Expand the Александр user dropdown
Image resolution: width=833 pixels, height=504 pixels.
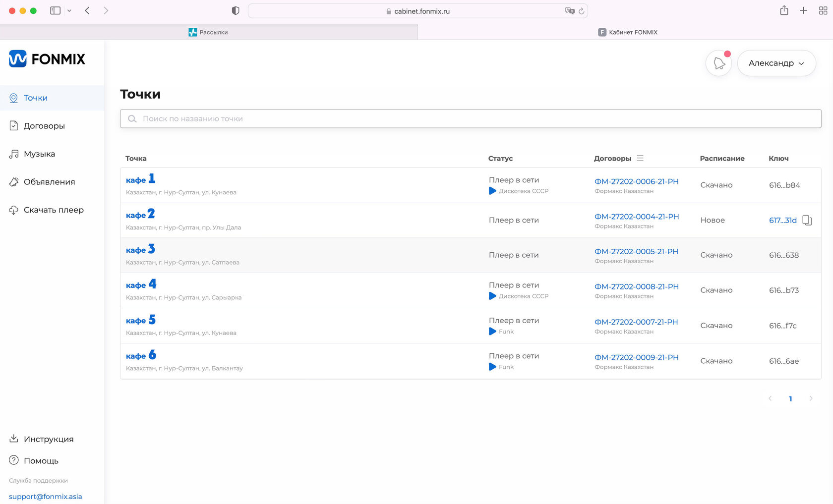click(776, 63)
